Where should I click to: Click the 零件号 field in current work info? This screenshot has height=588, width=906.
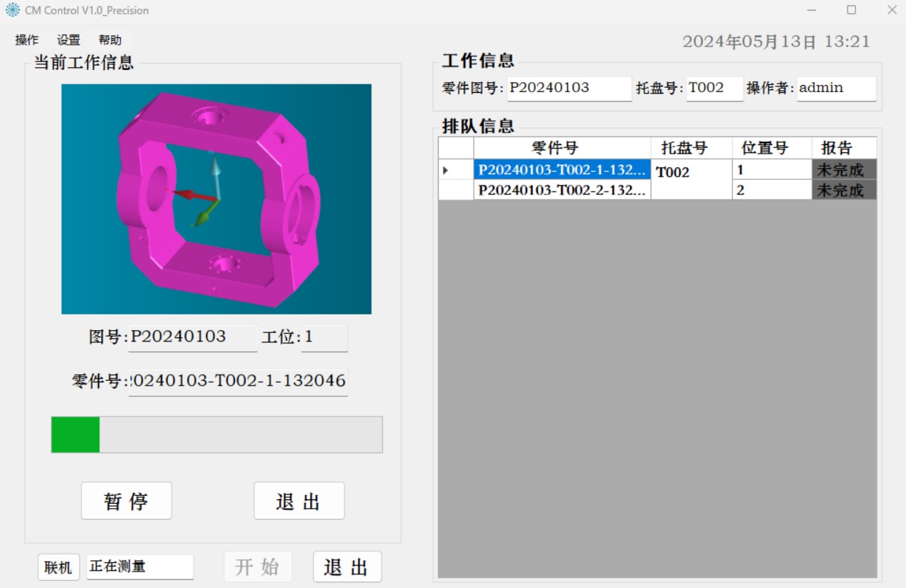click(x=238, y=382)
